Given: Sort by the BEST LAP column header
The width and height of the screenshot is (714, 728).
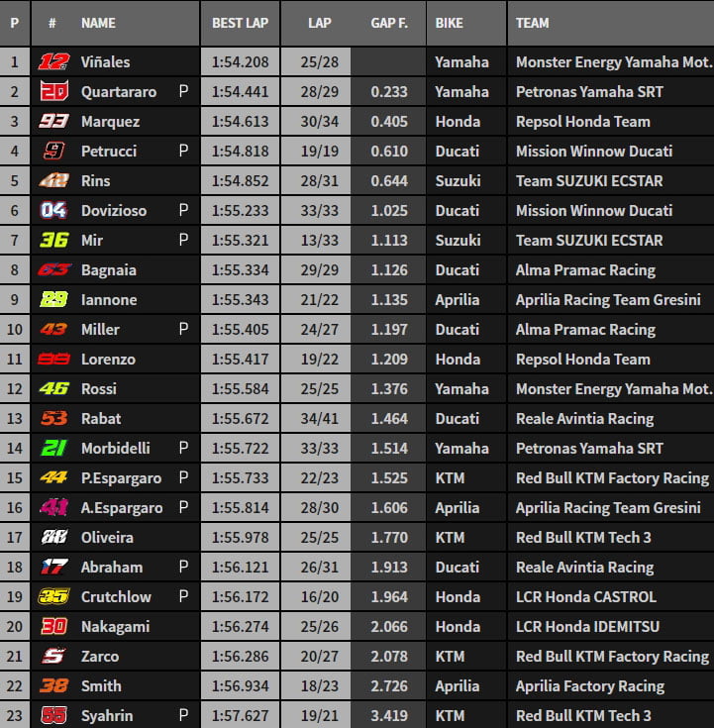Looking at the screenshot, I should point(239,22).
